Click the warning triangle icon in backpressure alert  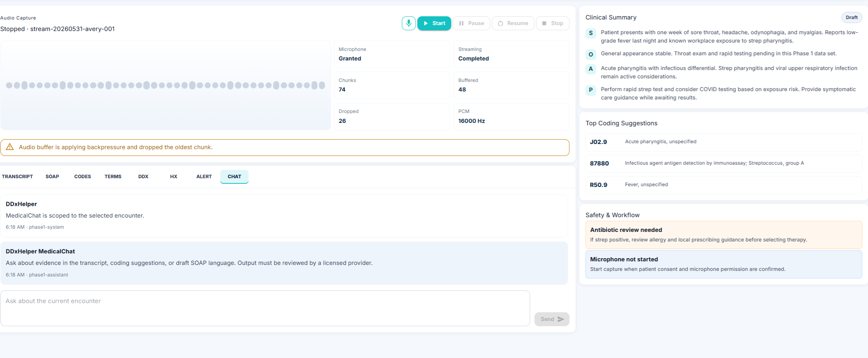pyautogui.click(x=10, y=147)
